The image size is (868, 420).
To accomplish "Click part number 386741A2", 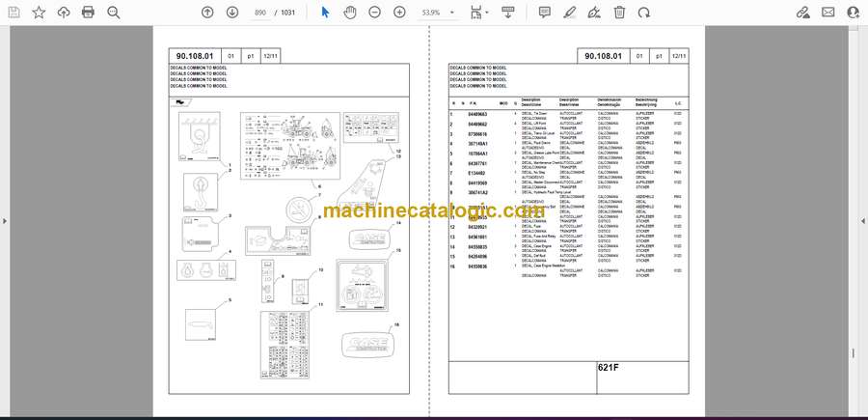I will pos(477,192).
